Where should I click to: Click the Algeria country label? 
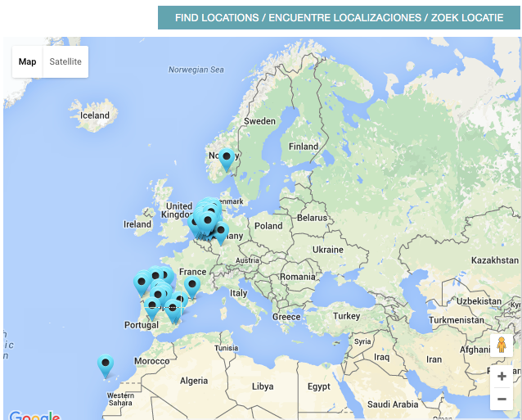click(194, 381)
